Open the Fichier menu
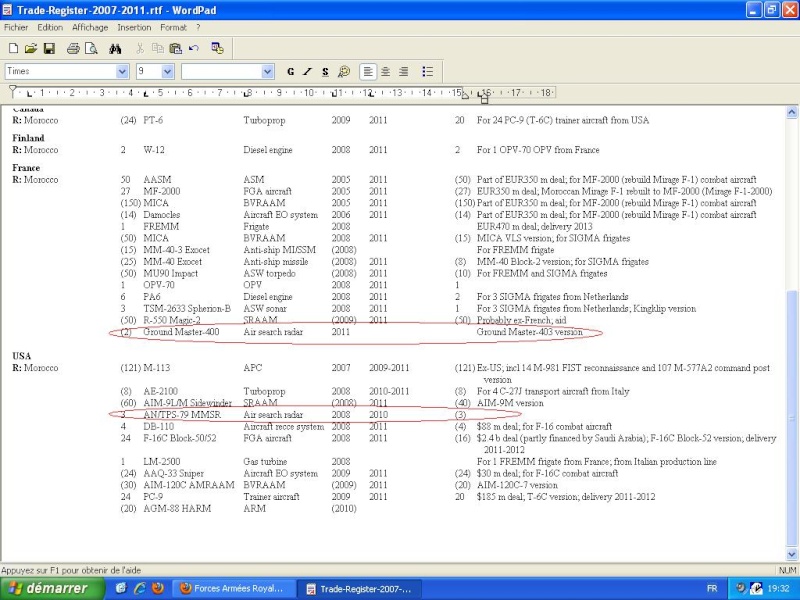Screen dimensions: 800x600 [16, 28]
